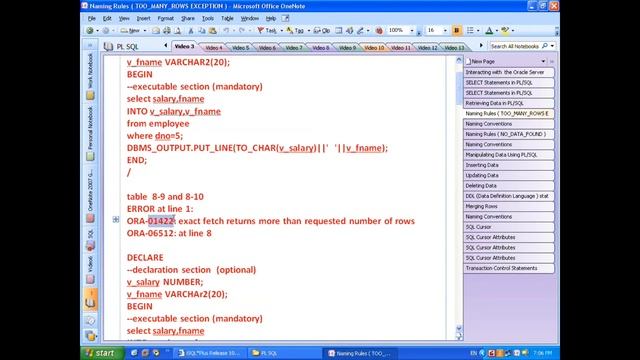Click the Cut scissors icon
640x360 pixels.
point(191,31)
